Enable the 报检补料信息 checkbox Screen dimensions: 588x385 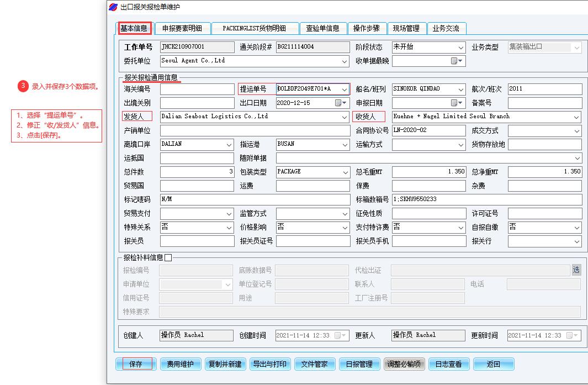[168, 257]
